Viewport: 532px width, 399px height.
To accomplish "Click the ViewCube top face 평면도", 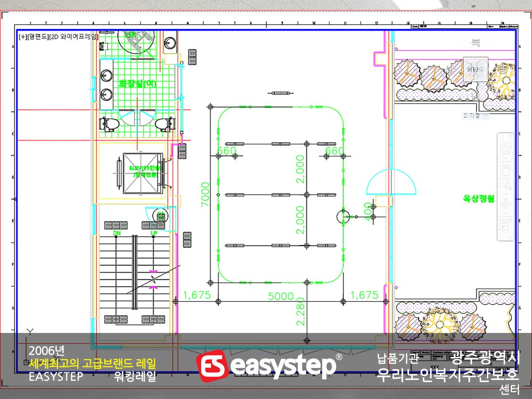I will click(x=476, y=69).
